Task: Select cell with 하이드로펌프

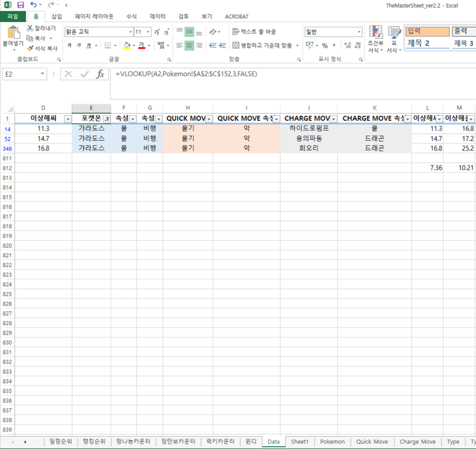Action: (x=309, y=129)
